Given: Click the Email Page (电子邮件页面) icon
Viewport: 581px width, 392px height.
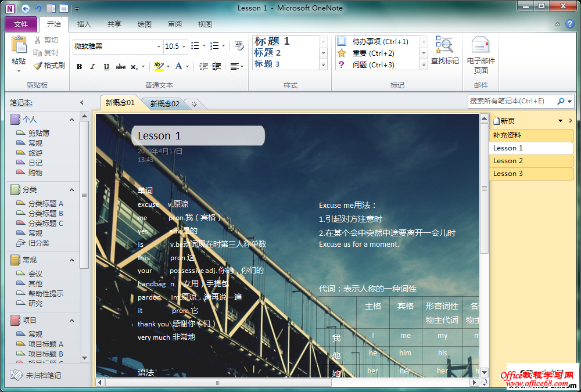Looking at the screenshot, I should (480, 46).
